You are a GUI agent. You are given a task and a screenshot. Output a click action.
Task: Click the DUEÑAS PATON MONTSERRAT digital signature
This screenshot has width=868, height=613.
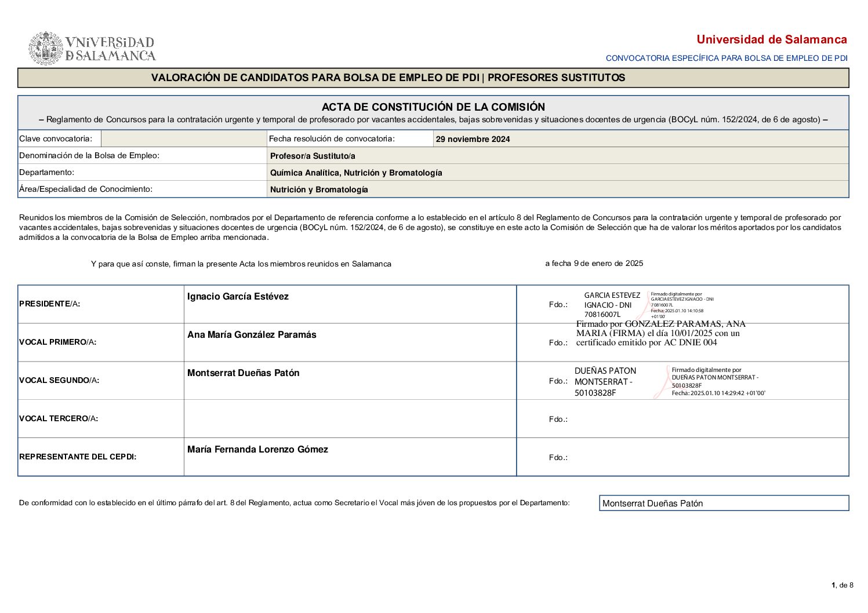pos(670,381)
